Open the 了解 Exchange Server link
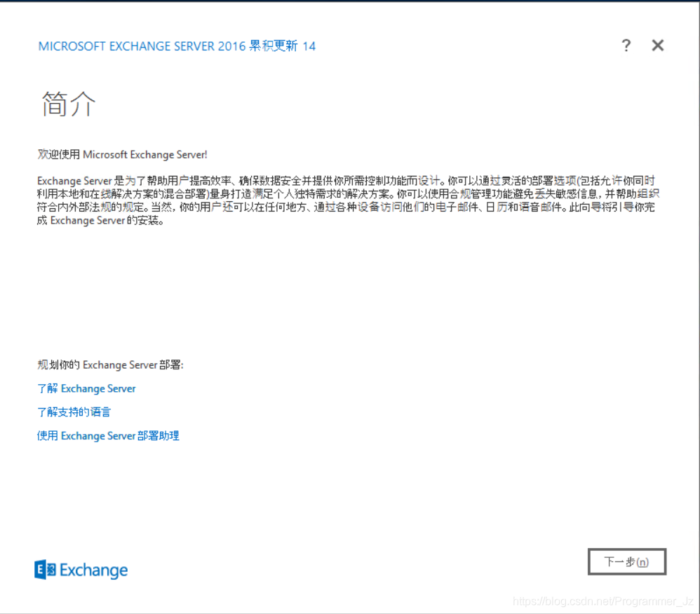700x614 pixels. click(86, 389)
